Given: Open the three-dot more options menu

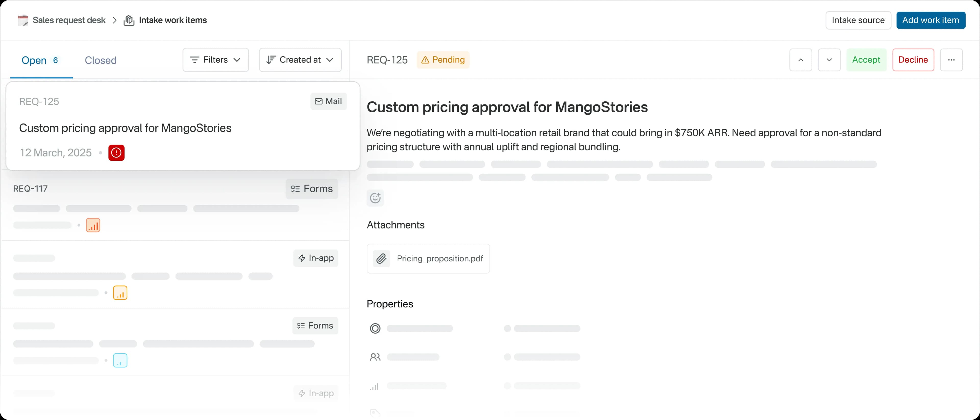Looking at the screenshot, I should (951, 60).
